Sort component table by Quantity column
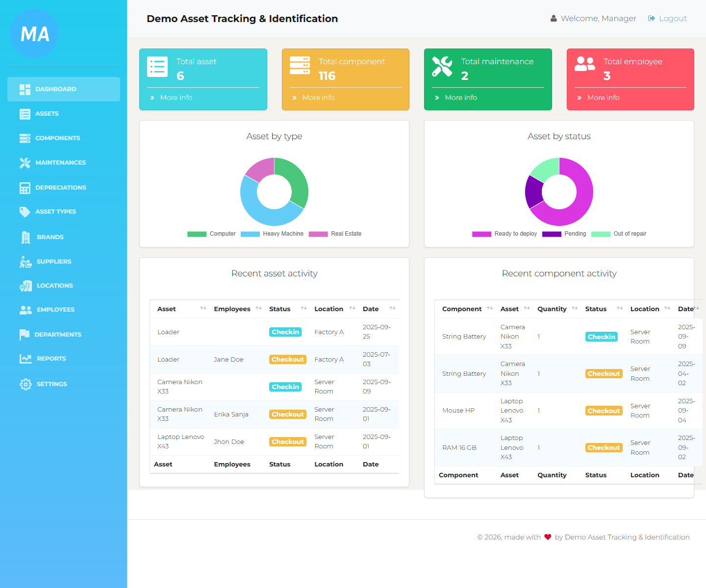Image resolution: width=706 pixels, height=588 pixels. click(x=557, y=309)
